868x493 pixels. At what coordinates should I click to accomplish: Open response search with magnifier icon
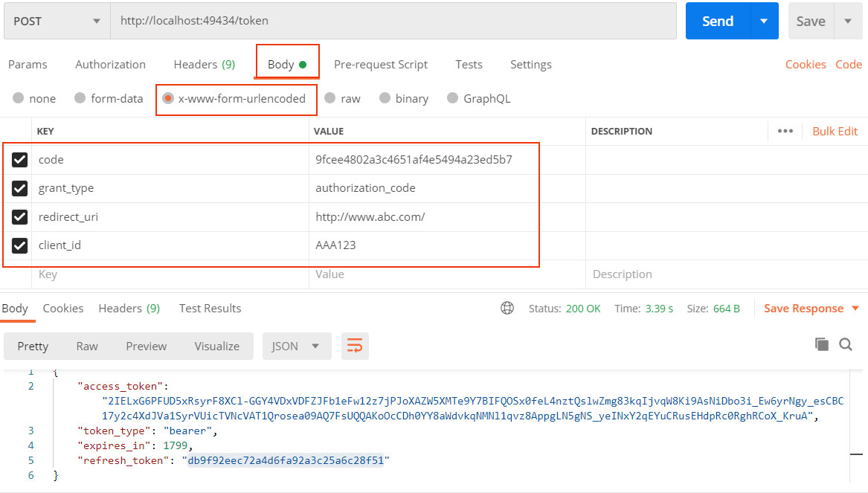(x=846, y=346)
